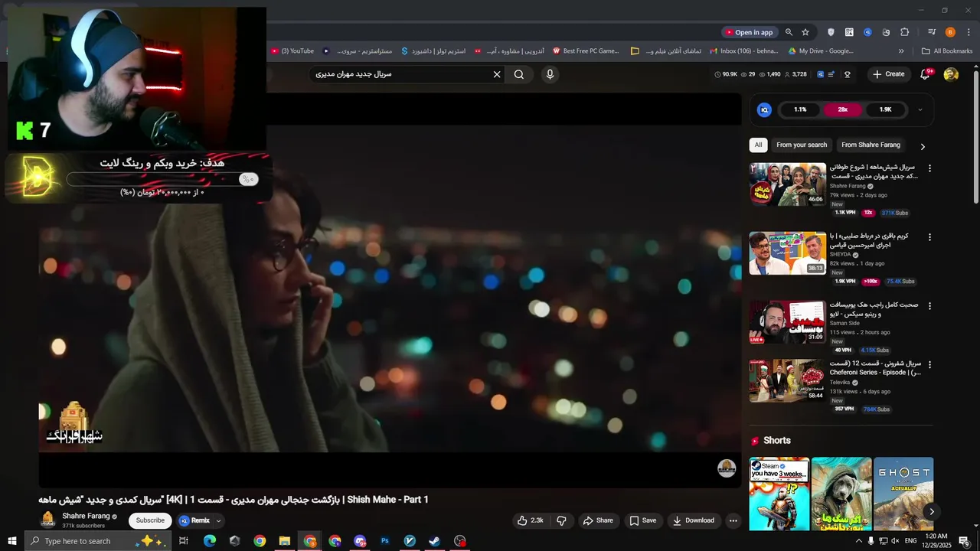Open File Explorer from the taskbar

point(284,541)
